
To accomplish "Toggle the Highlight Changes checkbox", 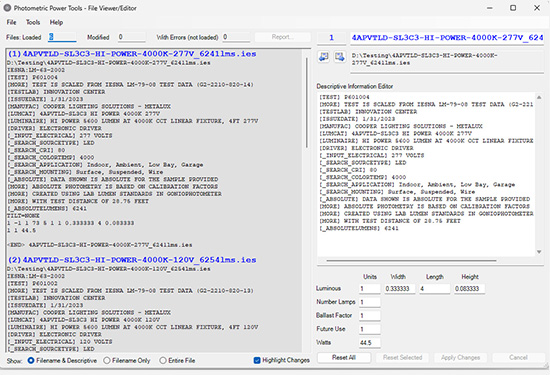I will tap(282, 360).
